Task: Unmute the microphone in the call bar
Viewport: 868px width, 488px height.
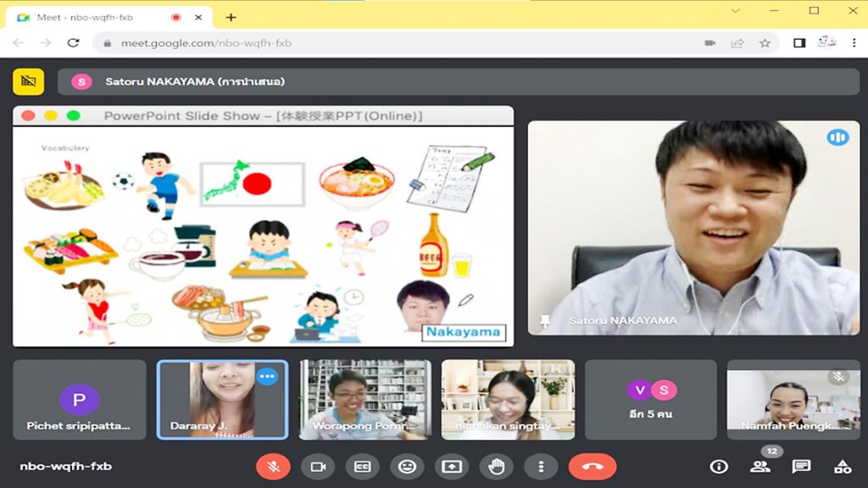Action: [273, 466]
